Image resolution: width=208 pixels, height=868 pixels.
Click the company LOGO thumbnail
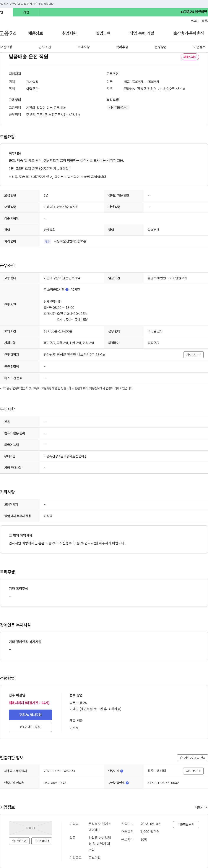click(x=30, y=828)
